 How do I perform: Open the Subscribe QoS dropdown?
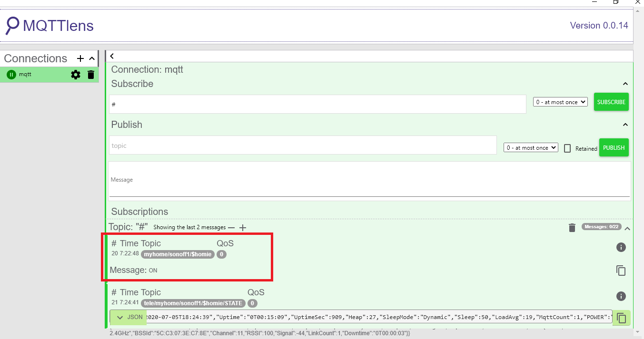point(560,102)
